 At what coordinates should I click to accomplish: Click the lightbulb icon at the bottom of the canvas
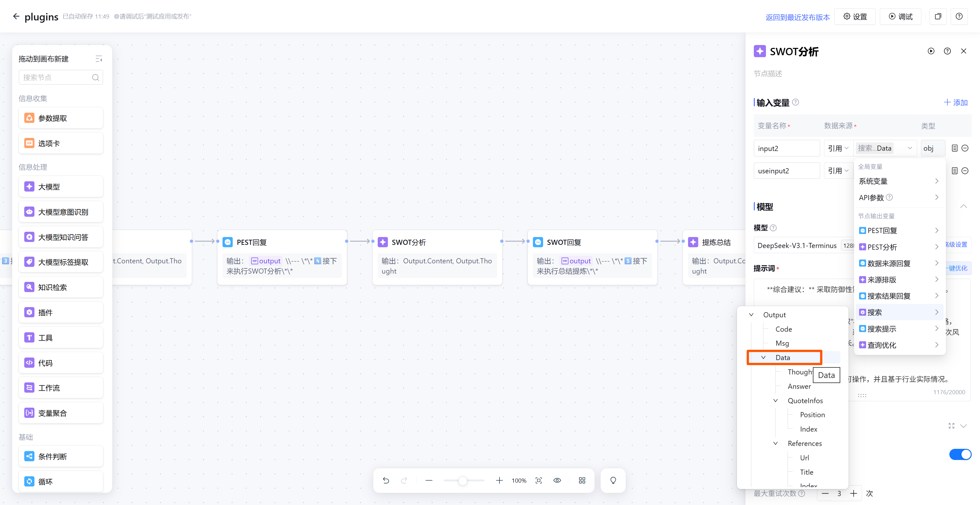[x=613, y=480]
